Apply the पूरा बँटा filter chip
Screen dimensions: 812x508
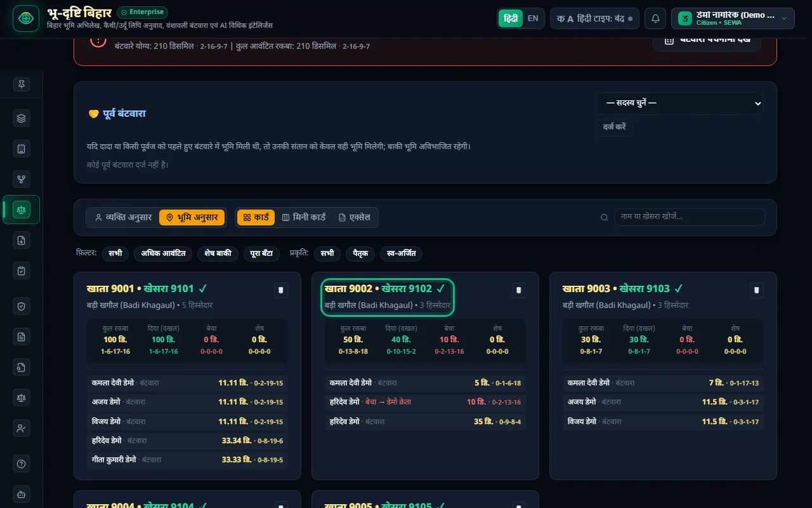pyautogui.click(x=261, y=253)
